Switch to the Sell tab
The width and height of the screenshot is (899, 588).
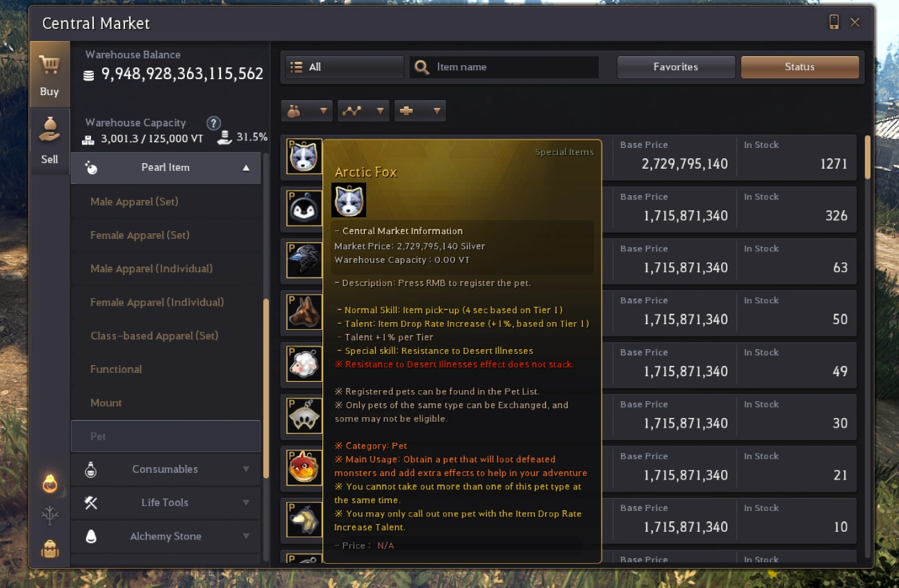[x=49, y=141]
